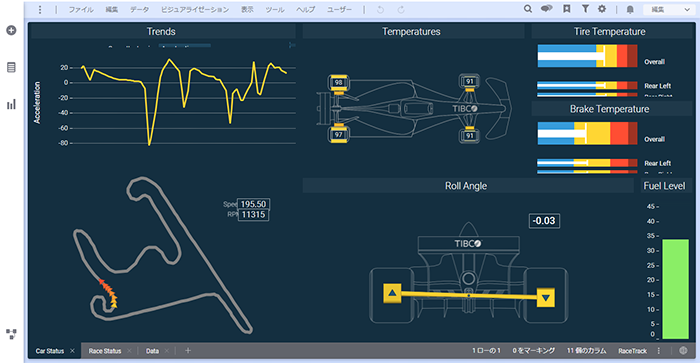Screen dimensions: 700x363
Task: Click the green Fuel Level bar
Action: click(x=675, y=289)
